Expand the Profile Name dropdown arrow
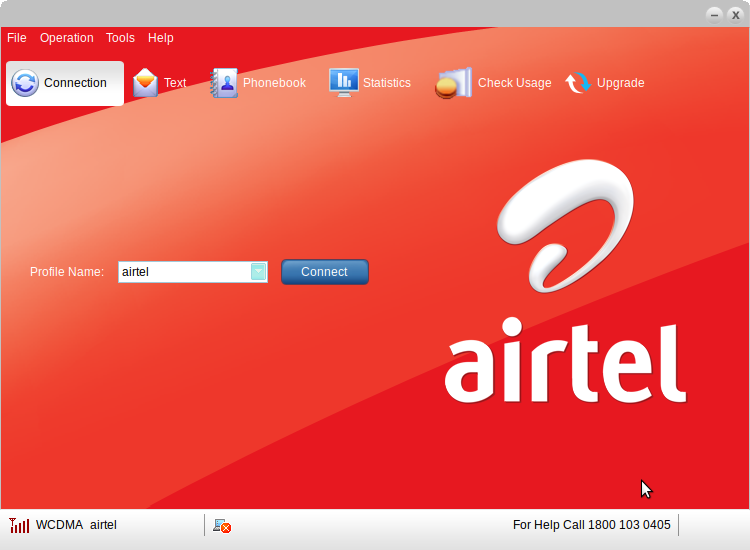The height and width of the screenshot is (550, 750). click(x=258, y=272)
